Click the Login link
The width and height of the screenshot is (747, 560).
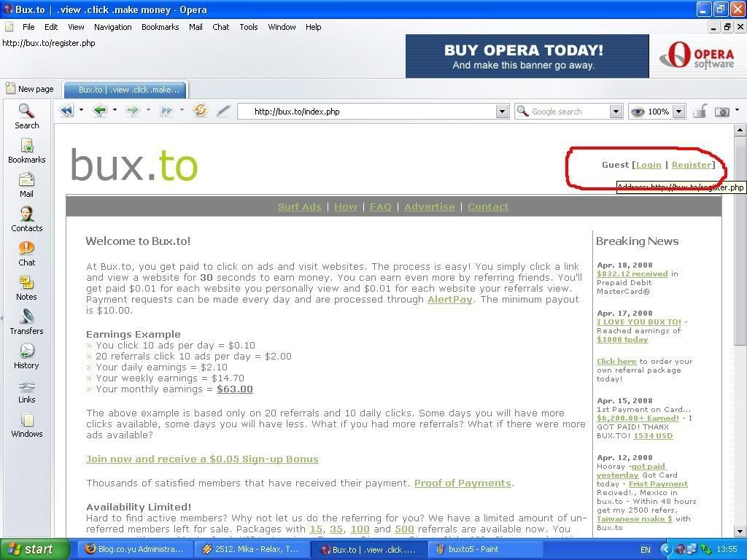point(649,165)
